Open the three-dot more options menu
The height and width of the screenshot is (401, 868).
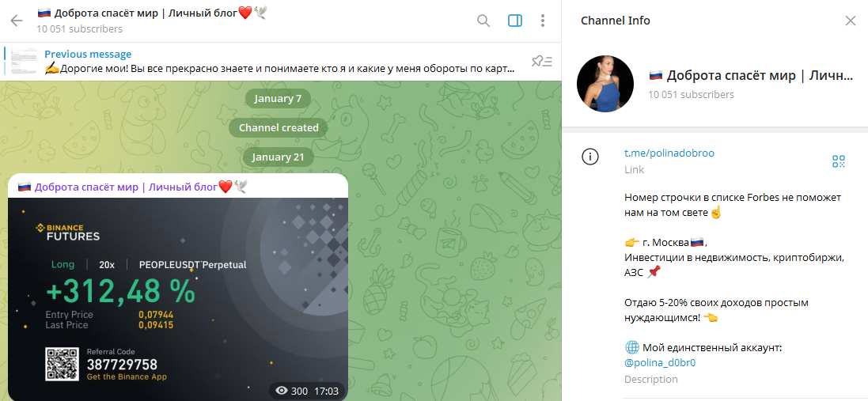(542, 21)
